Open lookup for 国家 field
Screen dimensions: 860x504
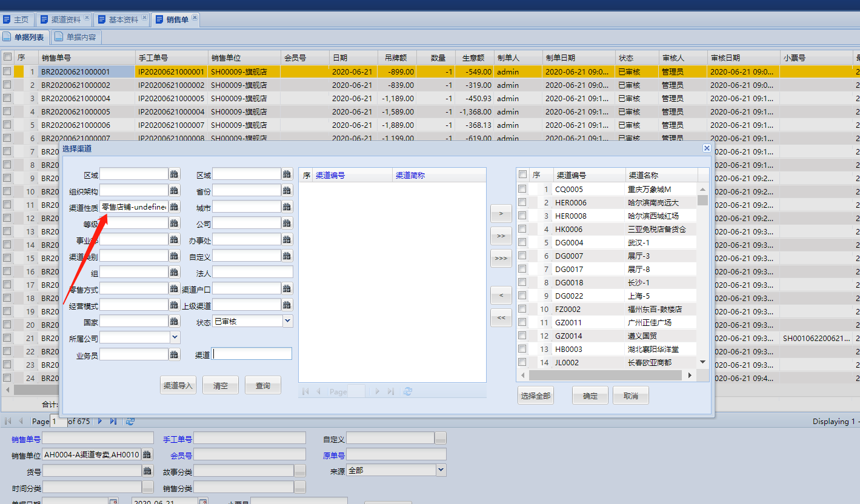tap(175, 322)
